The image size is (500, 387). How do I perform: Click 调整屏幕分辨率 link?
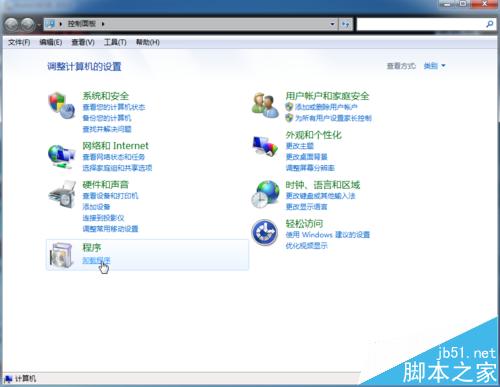(x=310, y=168)
